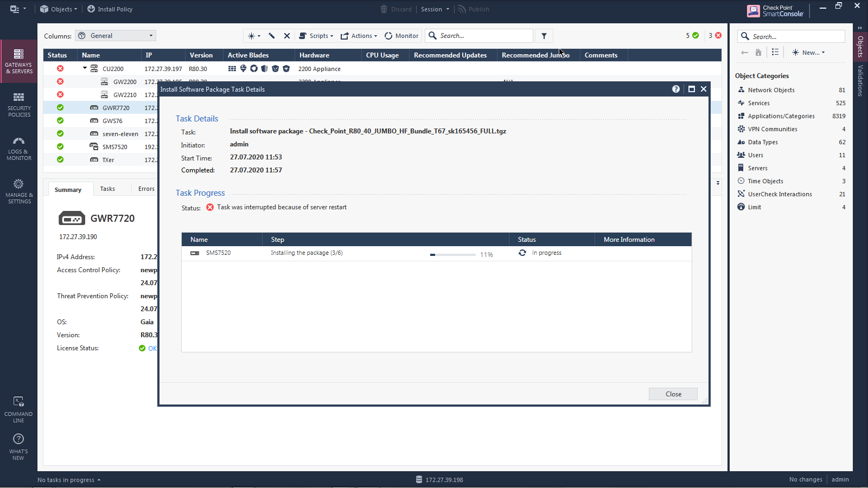The height and width of the screenshot is (488, 868).
Task: Click the edit pencil icon in toolbar
Action: [x=271, y=35]
